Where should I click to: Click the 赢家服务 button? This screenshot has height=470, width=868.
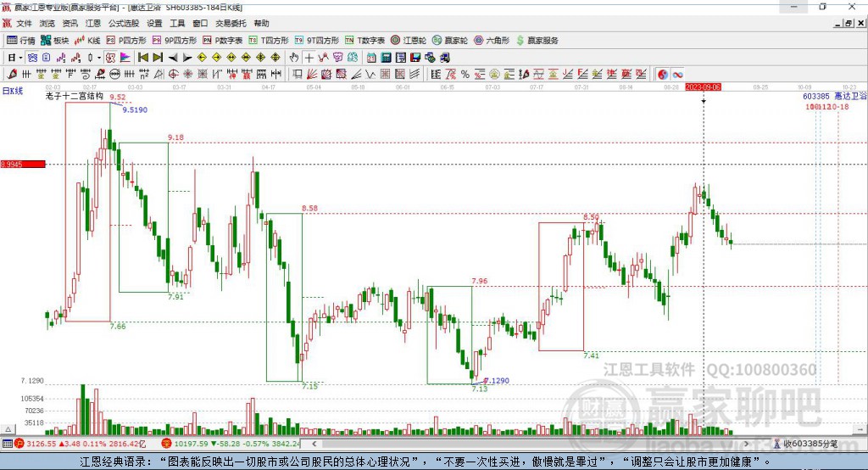(x=537, y=41)
